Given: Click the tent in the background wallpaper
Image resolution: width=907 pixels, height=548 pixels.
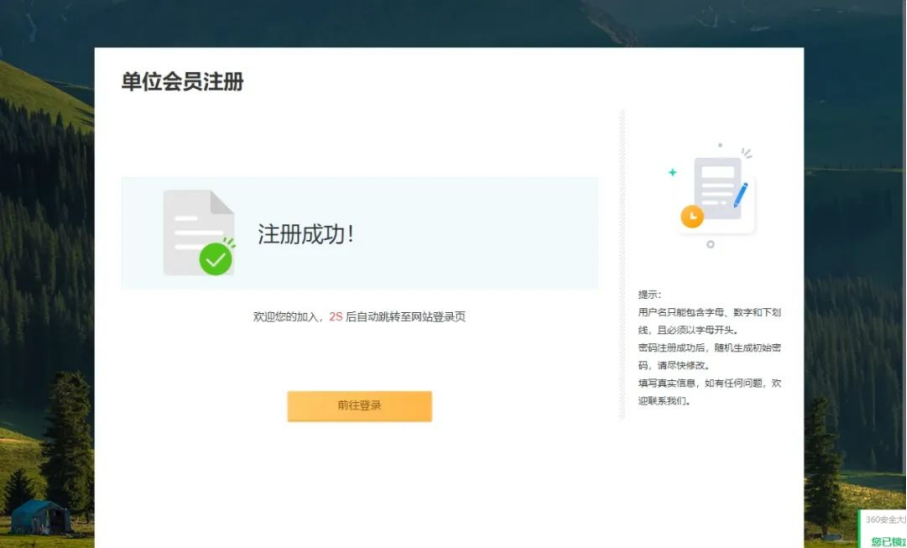Looking at the screenshot, I should 40,516.
